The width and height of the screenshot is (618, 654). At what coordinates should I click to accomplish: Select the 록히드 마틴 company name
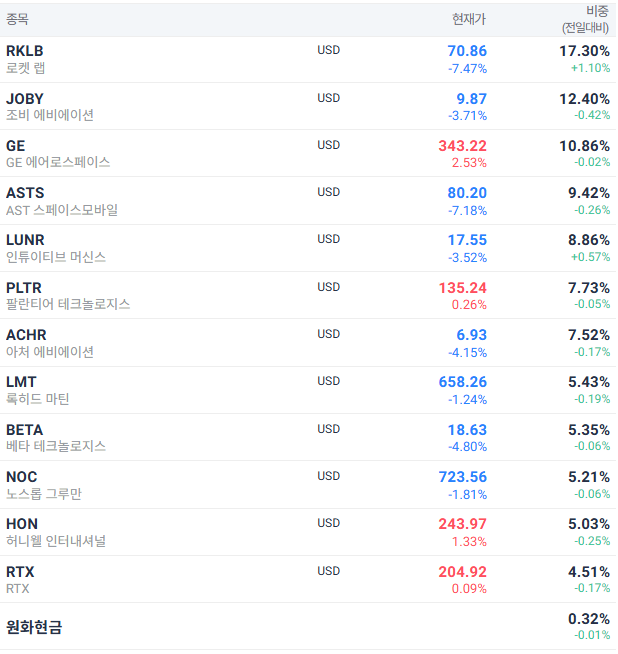38,399
